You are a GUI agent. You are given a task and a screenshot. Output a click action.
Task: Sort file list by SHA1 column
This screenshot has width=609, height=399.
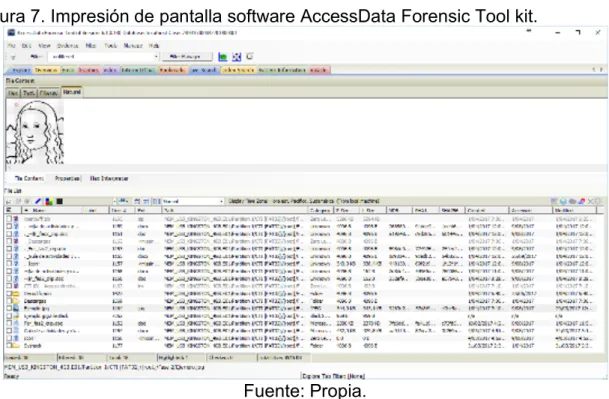point(425,211)
